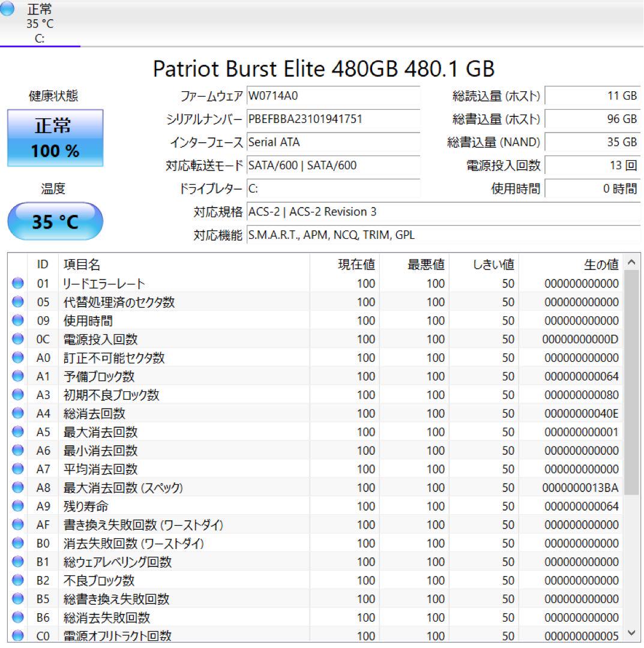This screenshot has height=648, width=644.
Task: Click the blue status orb for row B0
Action: [x=18, y=543]
